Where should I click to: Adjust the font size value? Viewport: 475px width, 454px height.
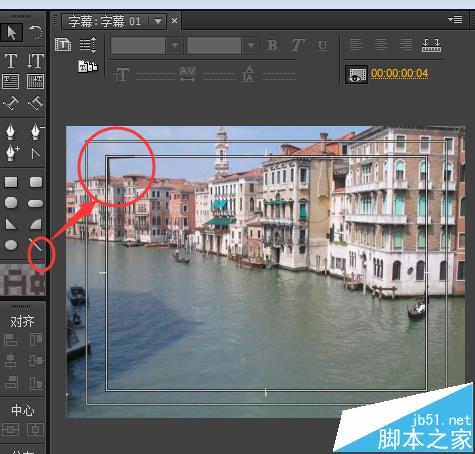coord(156,75)
